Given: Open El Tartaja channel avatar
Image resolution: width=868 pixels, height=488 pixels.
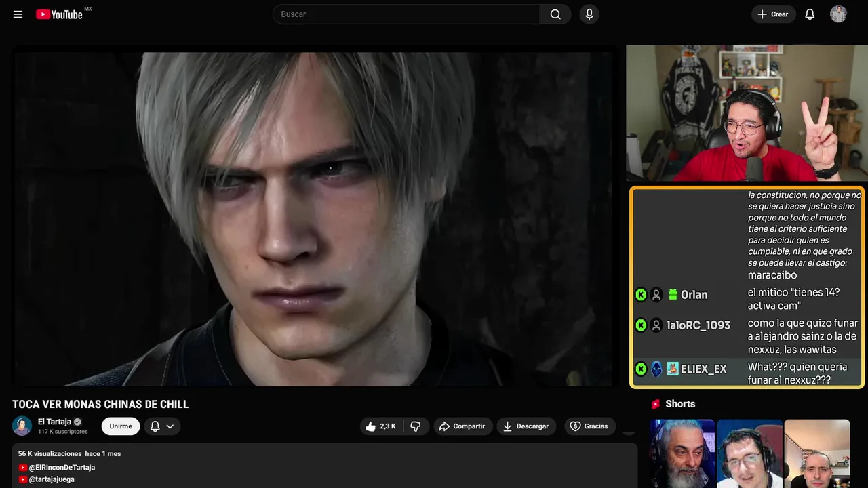Looking at the screenshot, I should point(22,426).
